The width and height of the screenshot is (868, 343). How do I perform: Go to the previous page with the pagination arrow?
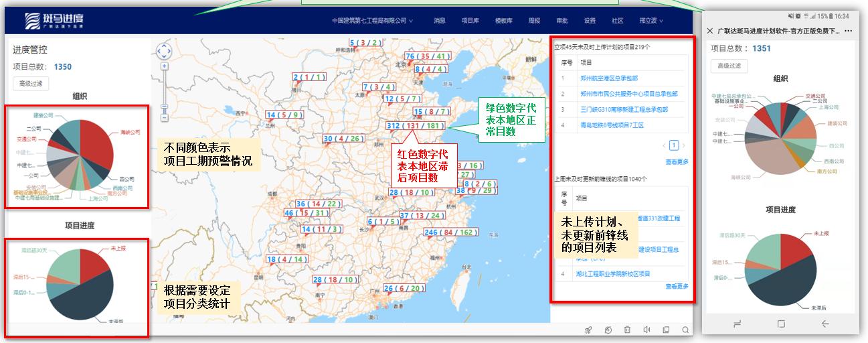pyautogui.click(x=665, y=145)
